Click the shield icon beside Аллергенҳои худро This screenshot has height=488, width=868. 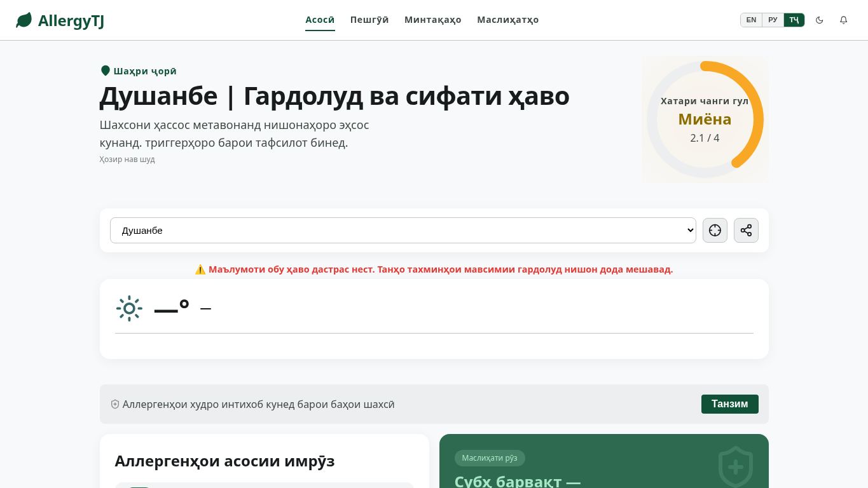pyautogui.click(x=115, y=404)
